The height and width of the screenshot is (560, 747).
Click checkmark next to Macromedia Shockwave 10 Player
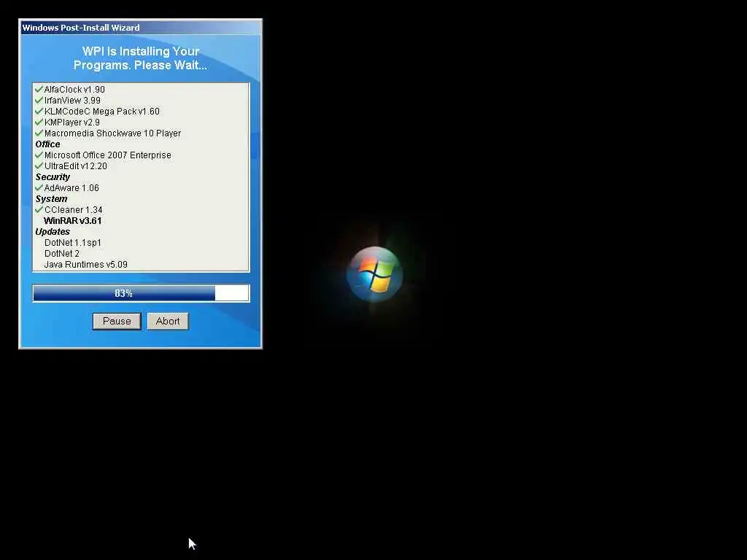39,133
